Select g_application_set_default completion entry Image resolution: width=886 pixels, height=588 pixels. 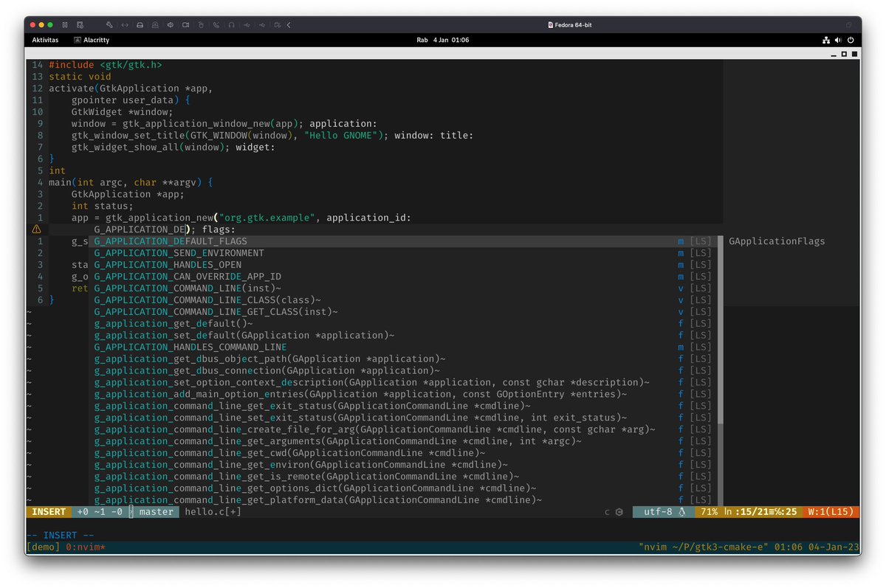tap(403, 336)
